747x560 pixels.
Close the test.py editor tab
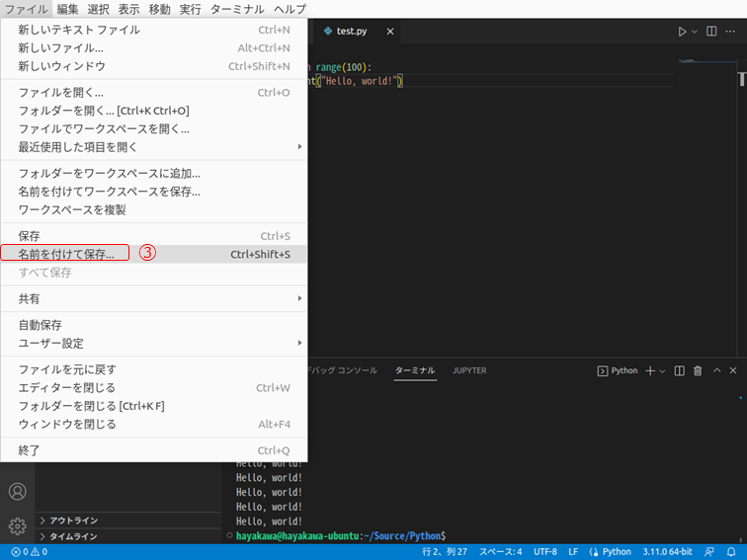(x=390, y=32)
